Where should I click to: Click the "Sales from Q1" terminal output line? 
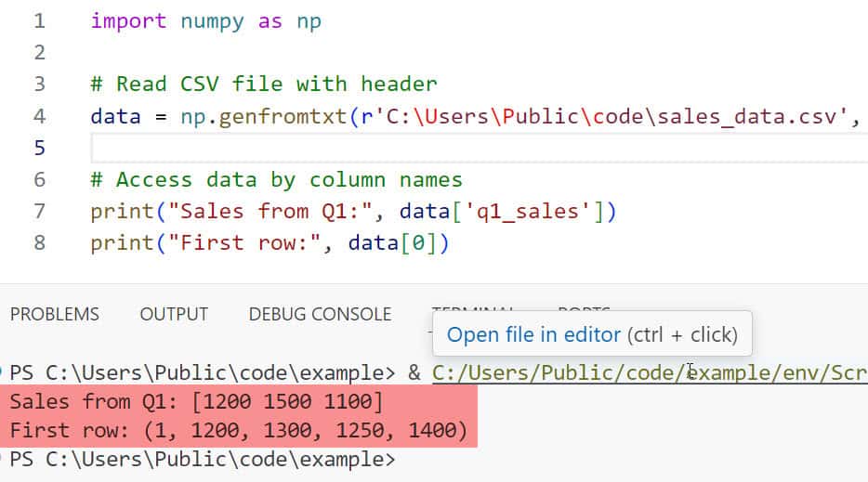[x=195, y=402]
